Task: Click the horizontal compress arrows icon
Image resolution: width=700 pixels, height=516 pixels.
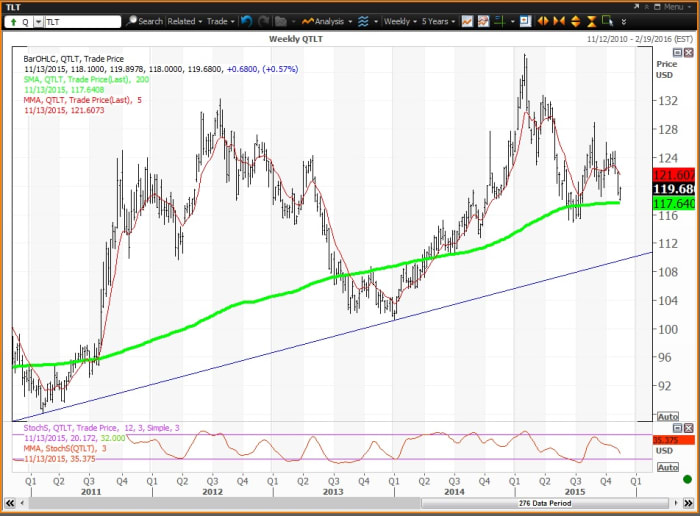Action: tap(560, 20)
